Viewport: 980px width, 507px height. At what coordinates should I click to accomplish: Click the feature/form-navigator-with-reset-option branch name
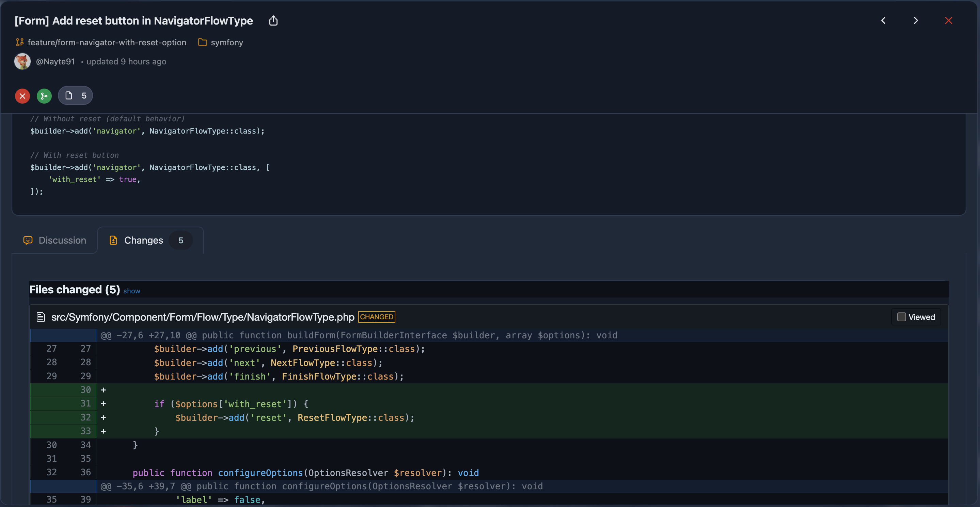107,42
